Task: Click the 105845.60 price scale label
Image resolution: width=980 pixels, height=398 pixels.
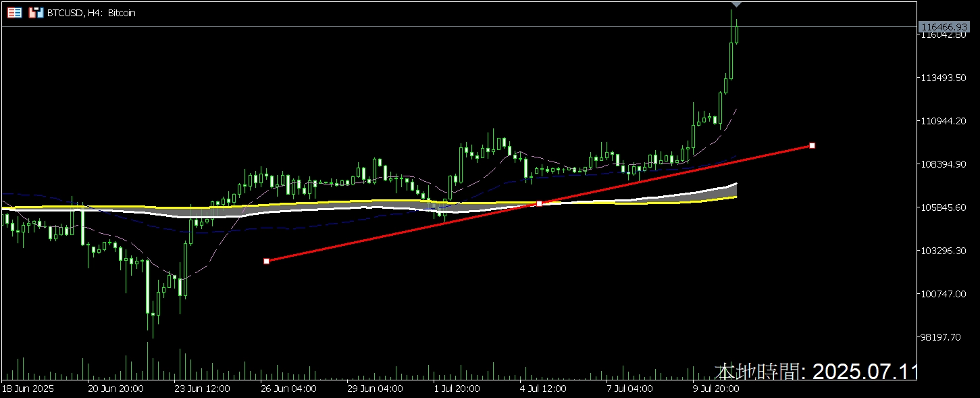Action: click(944, 208)
